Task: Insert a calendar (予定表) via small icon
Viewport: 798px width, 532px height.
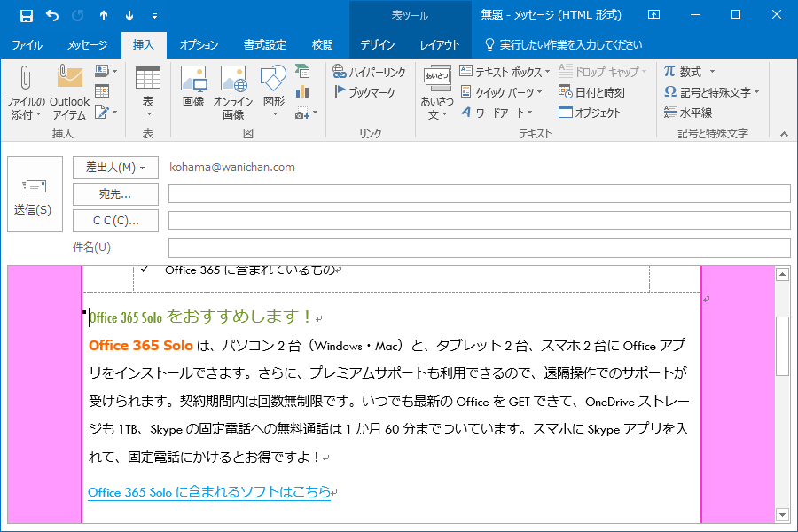Action: (102, 91)
